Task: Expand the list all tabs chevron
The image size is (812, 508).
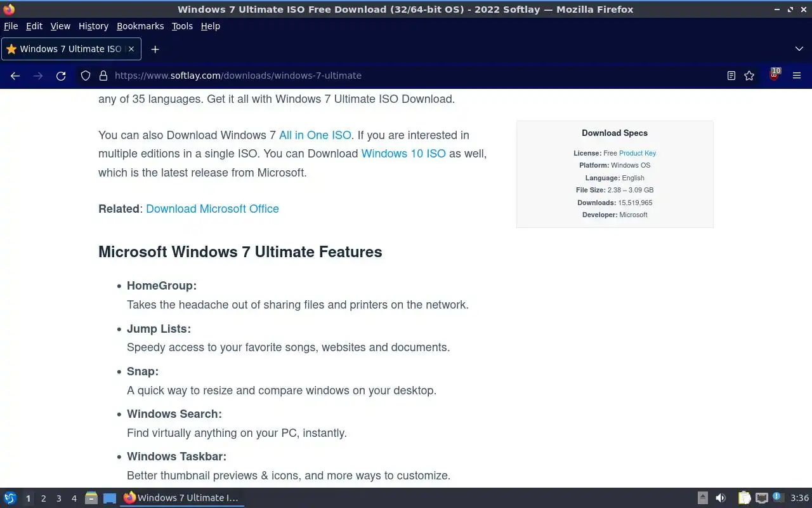Action: point(799,49)
